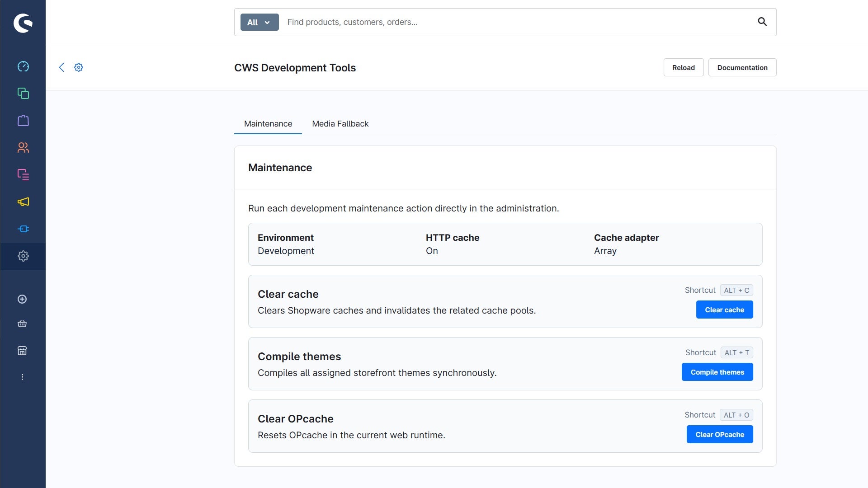Click the ALT + C shortcut badge
This screenshot has height=488, width=868.
[736, 290]
